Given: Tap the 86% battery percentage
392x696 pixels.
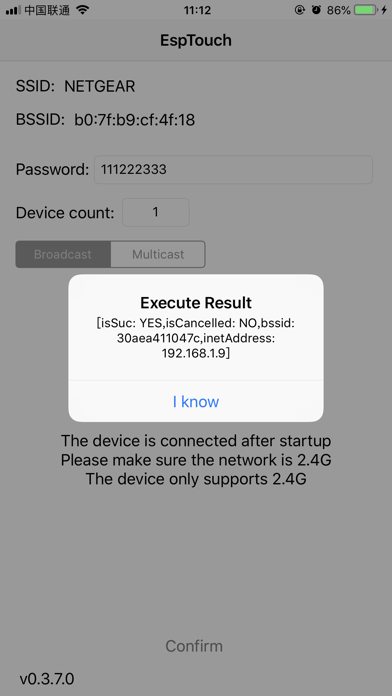Looking at the screenshot, I should (x=339, y=10).
